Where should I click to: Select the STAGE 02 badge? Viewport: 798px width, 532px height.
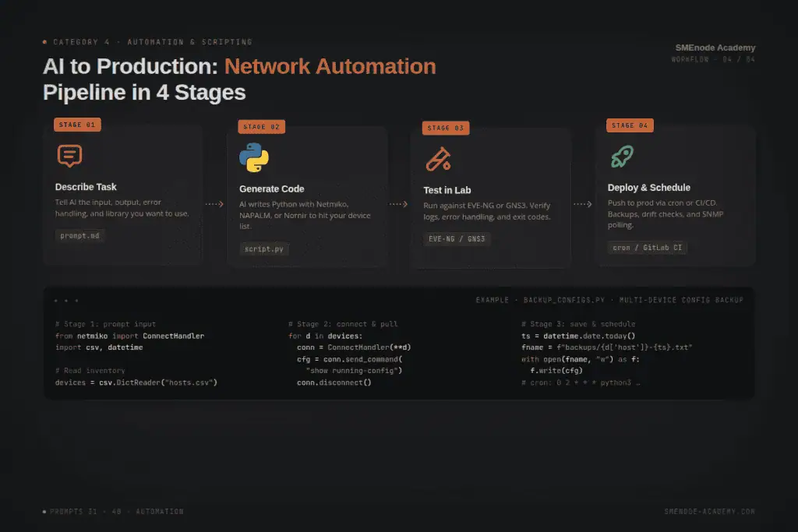click(x=262, y=127)
